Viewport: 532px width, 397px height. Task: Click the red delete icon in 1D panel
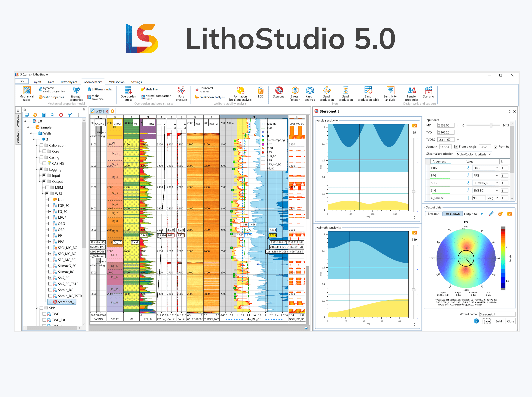61,115
